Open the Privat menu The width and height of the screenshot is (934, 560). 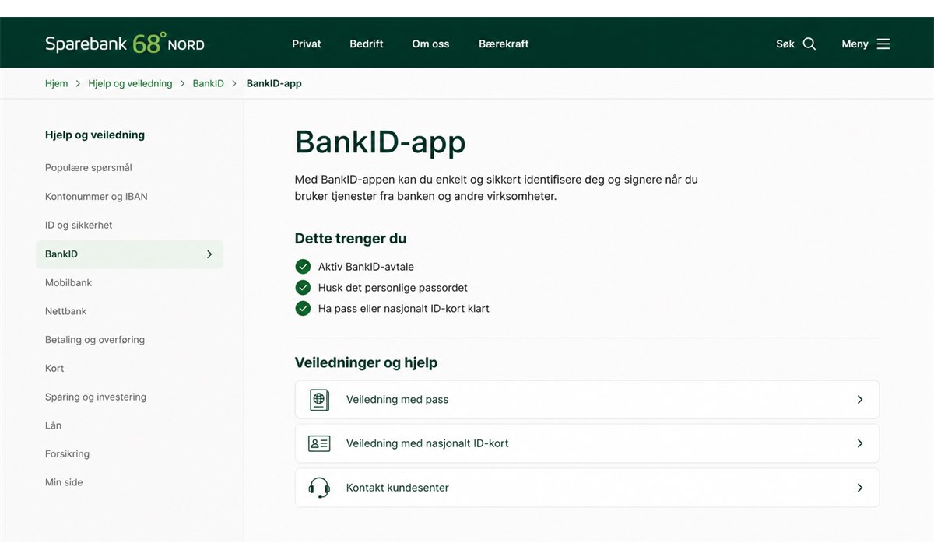[x=307, y=44]
